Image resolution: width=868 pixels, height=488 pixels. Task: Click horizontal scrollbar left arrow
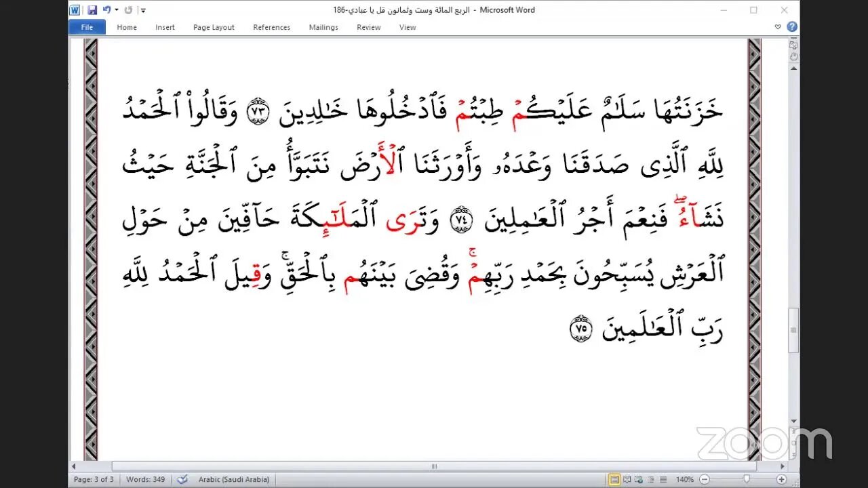tap(75, 466)
